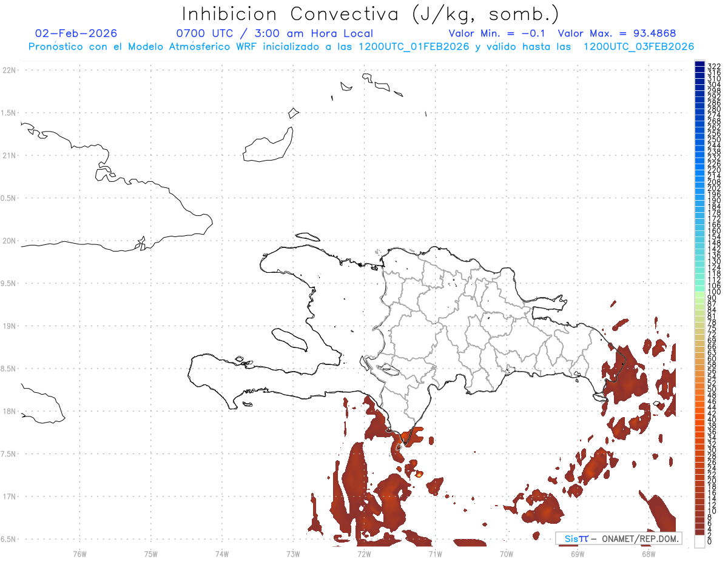Click the "72W" longitude label
Screen dimensions: 728x562
coord(364,553)
